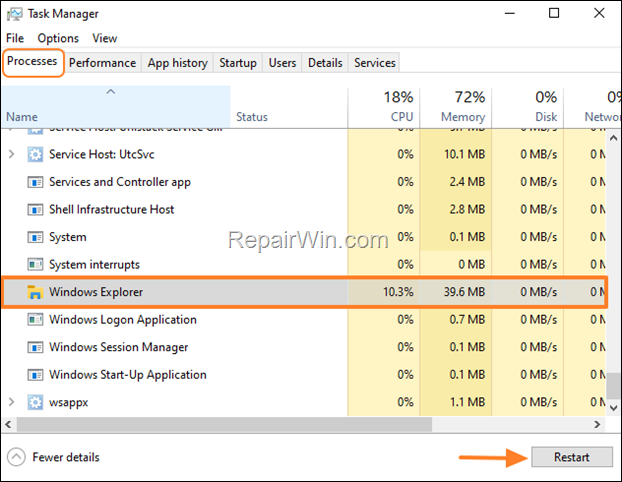
Task: Sort by the Memory column header
Action: [456, 107]
